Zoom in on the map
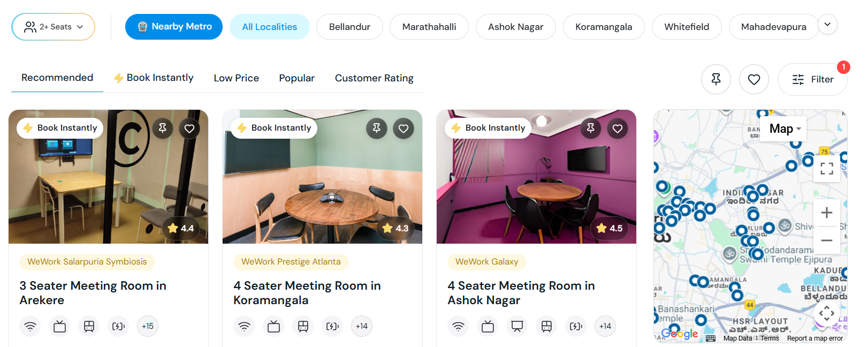This screenshot has height=347, width=868. [x=827, y=213]
